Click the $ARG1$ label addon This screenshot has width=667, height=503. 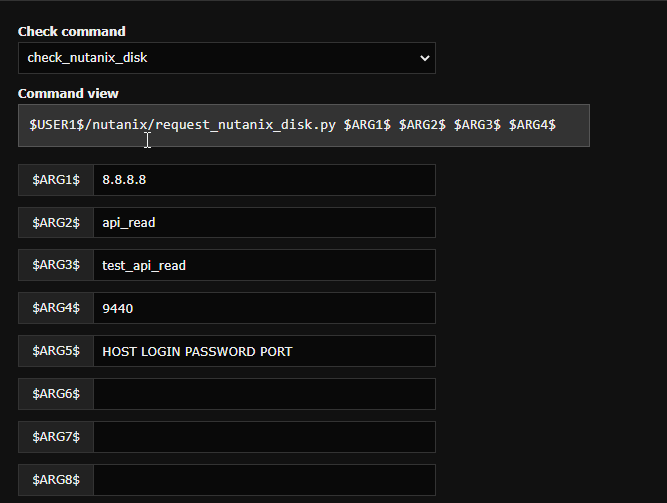[x=56, y=180]
